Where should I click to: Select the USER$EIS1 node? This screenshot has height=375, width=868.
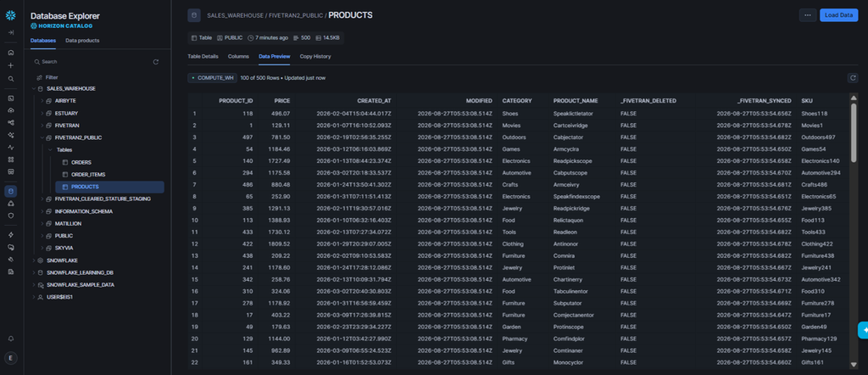coord(60,297)
